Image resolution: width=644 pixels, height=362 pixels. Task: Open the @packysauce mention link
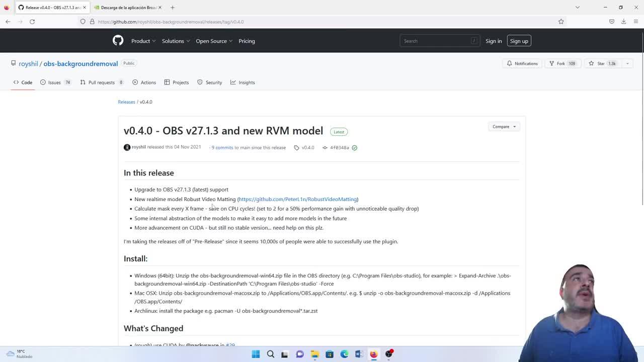(x=202, y=345)
